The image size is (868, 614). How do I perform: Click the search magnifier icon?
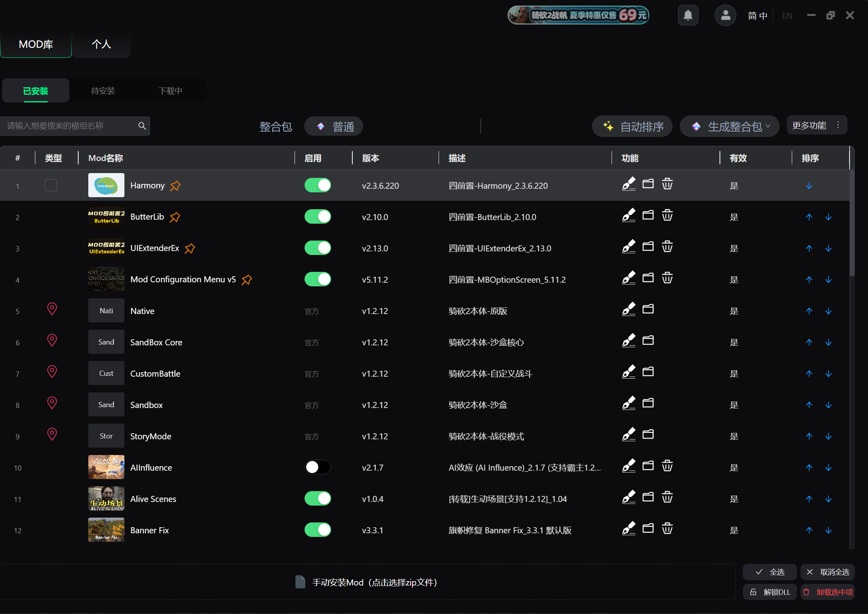[x=142, y=126]
